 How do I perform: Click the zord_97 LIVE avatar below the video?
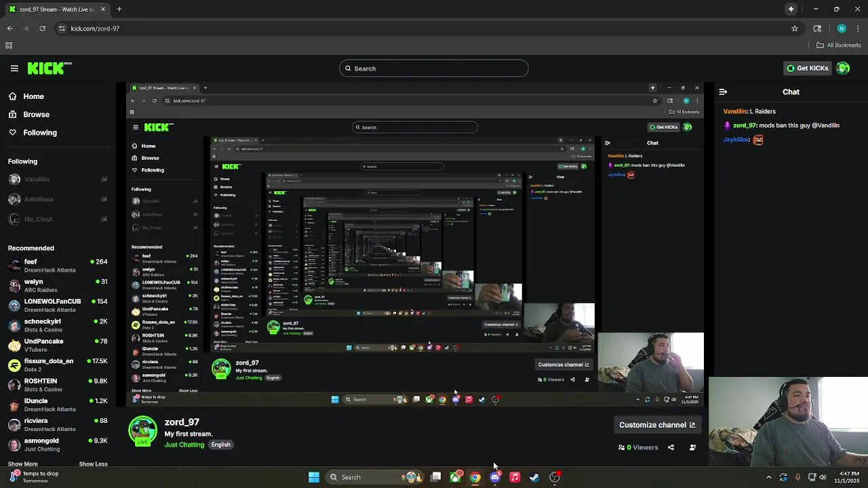click(x=142, y=432)
